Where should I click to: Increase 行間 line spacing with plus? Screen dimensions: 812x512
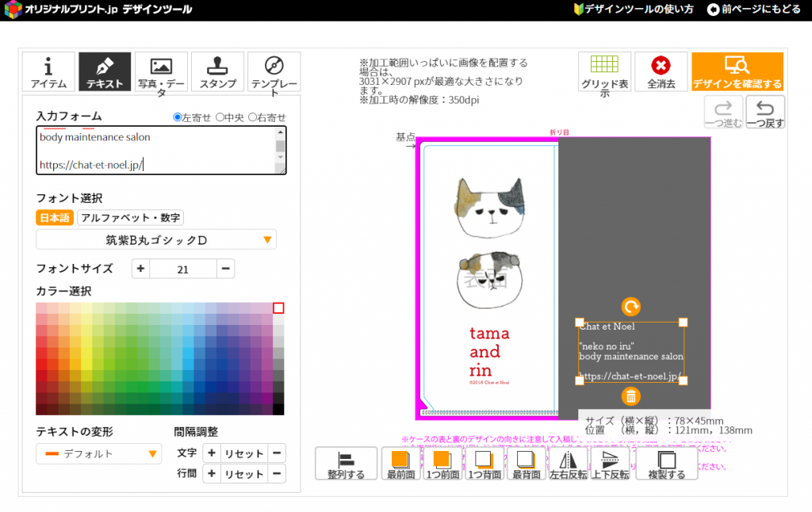click(211, 474)
